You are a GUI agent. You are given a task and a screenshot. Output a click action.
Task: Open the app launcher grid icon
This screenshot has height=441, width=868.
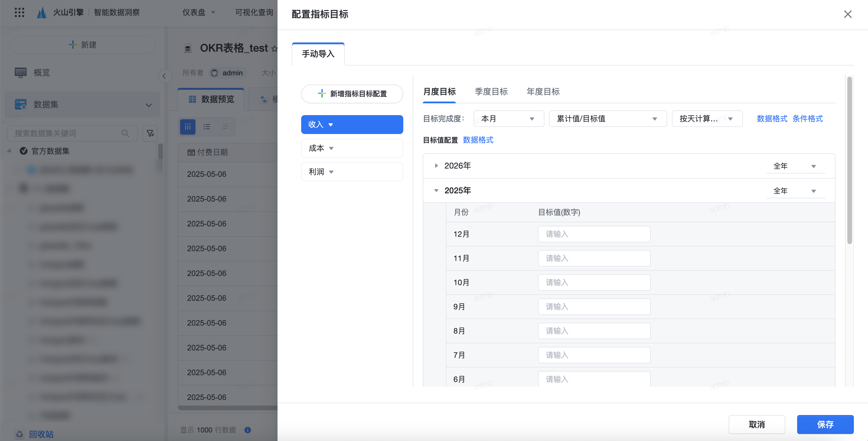[19, 12]
